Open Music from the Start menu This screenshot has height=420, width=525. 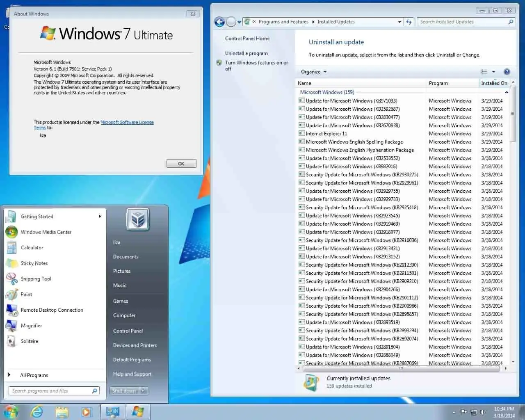coord(120,285)
